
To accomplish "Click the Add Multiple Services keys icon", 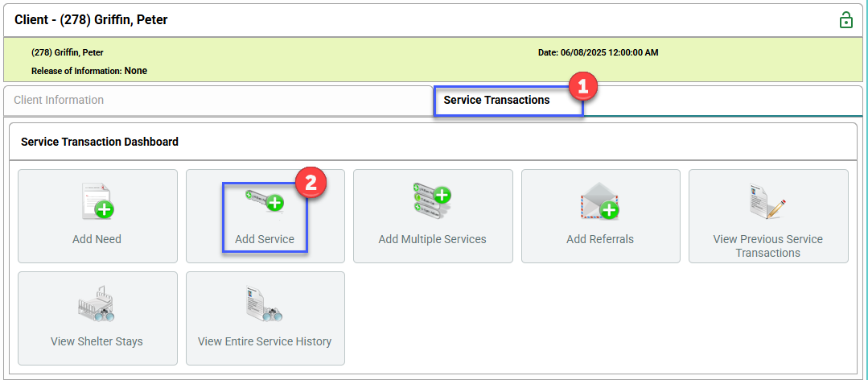I will (x=432, y=201).
